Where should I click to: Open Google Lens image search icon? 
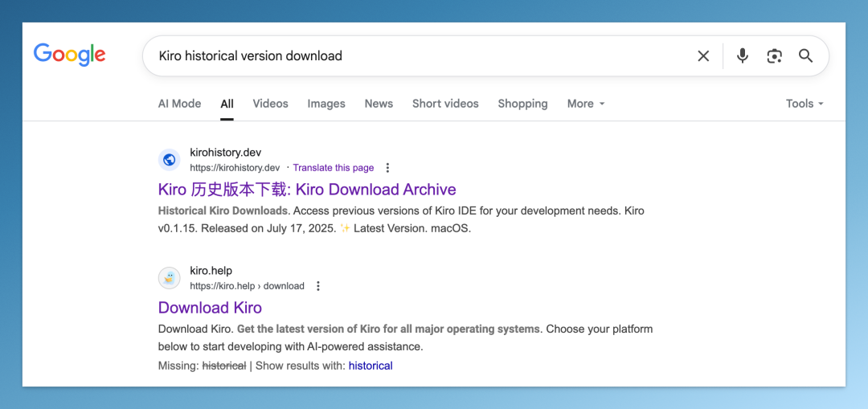tap(774, 56)
